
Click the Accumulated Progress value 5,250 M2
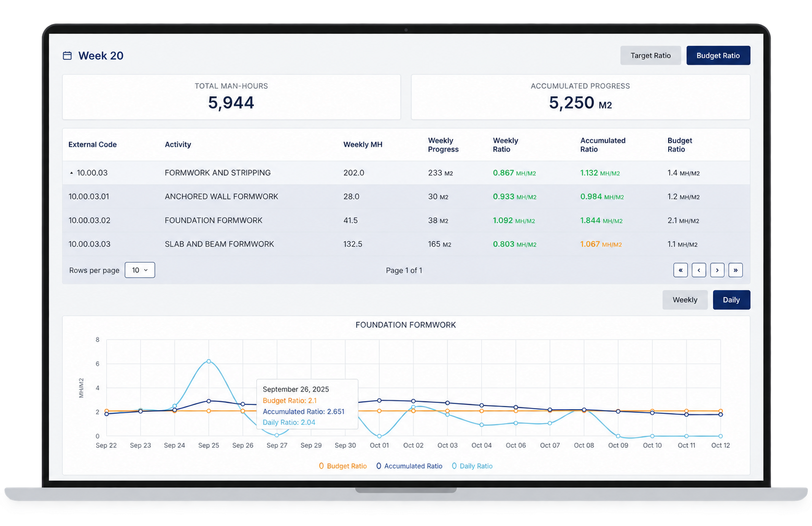coord(580,103)
